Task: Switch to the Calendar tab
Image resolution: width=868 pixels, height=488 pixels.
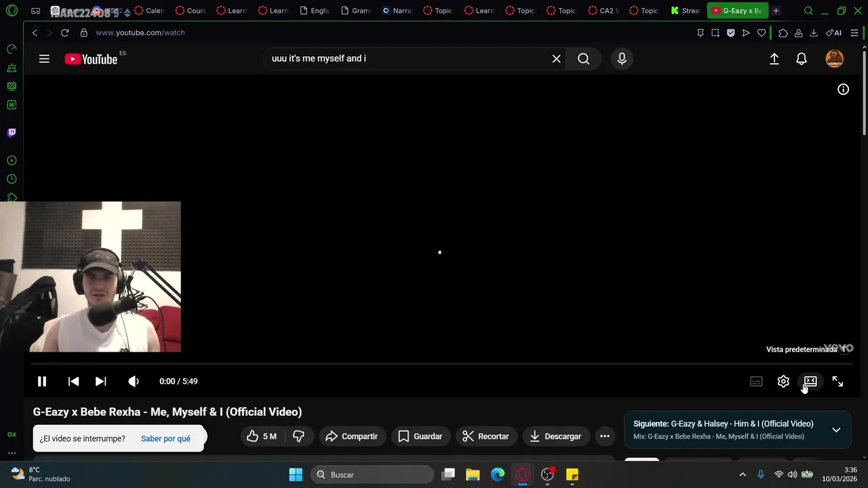Action: (x=150, y=11)
